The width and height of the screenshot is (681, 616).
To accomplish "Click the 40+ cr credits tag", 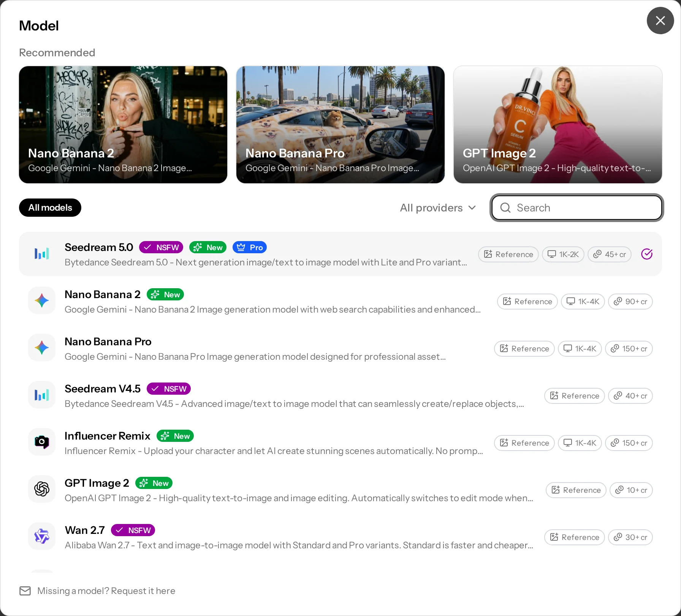I will [630, 396].
